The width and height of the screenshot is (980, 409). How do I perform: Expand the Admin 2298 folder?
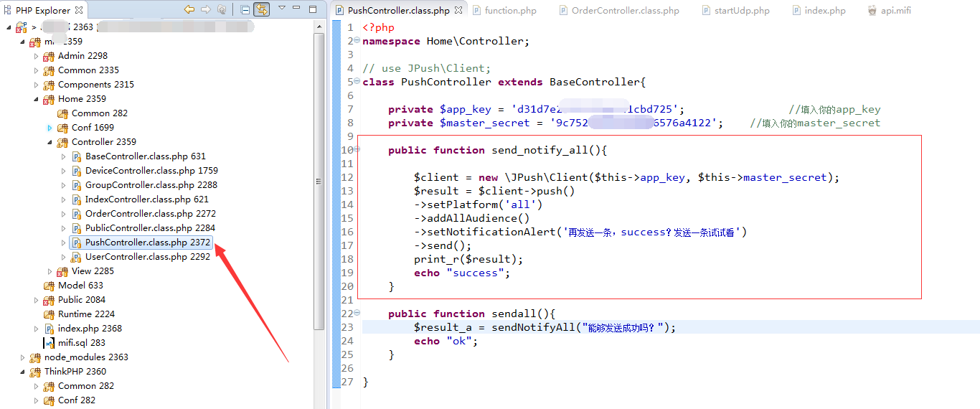click(37, 56)
